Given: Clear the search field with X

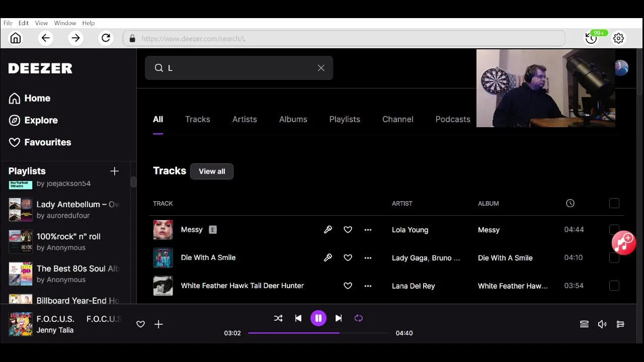Looking at the screenshot, I should [321, 68].
